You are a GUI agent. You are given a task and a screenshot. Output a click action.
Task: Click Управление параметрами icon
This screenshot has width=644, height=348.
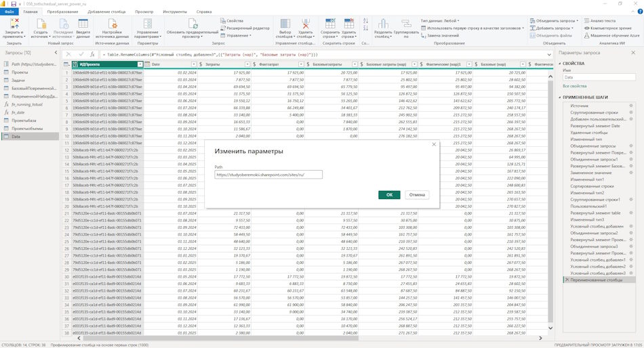click(148, 24)
